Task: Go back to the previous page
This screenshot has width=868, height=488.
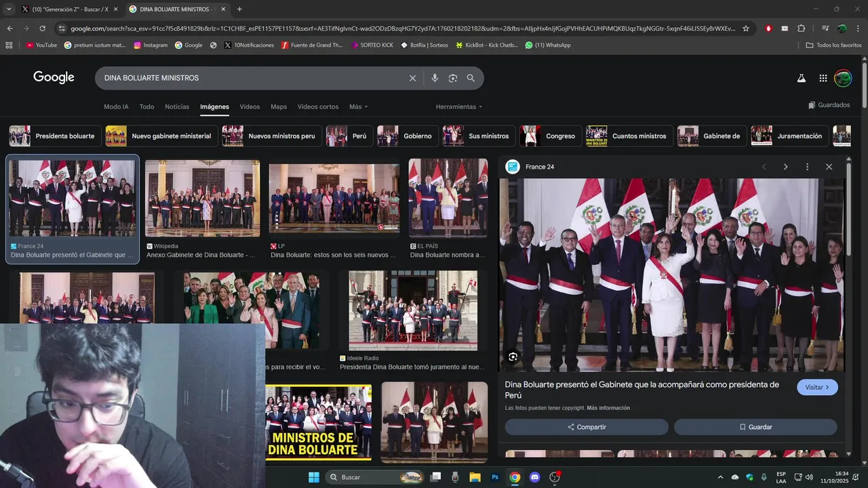Action: (x=9, y=28)
